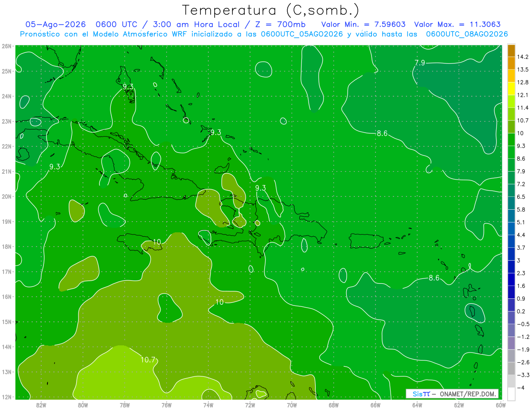532x411 pixels.
Task: Click the "Sis" logo text in credit box
Action: coord(417,394)
